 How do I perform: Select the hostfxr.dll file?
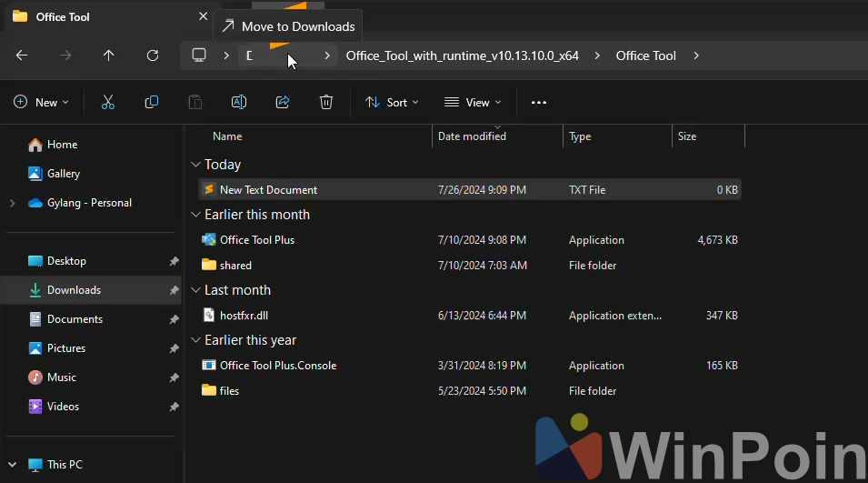tap(244, 316)
